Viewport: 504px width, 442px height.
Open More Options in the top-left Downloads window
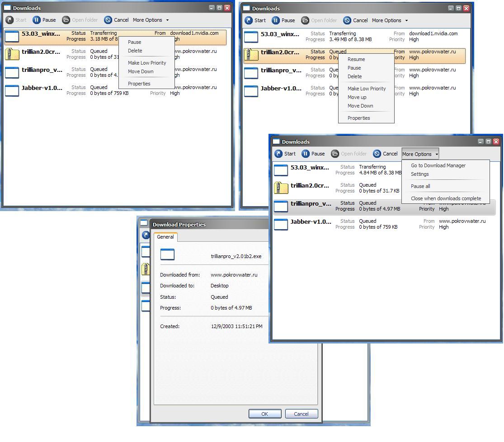click(148, 20)
